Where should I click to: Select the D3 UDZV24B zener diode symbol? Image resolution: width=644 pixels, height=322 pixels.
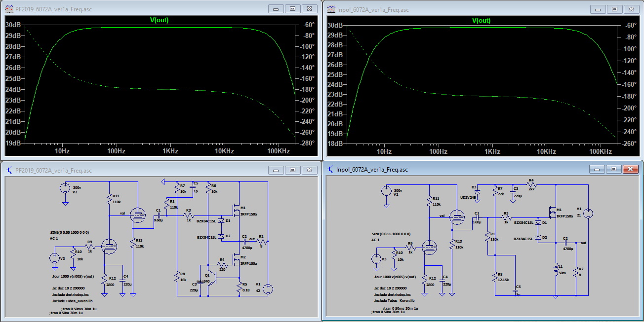coord(478,192)
